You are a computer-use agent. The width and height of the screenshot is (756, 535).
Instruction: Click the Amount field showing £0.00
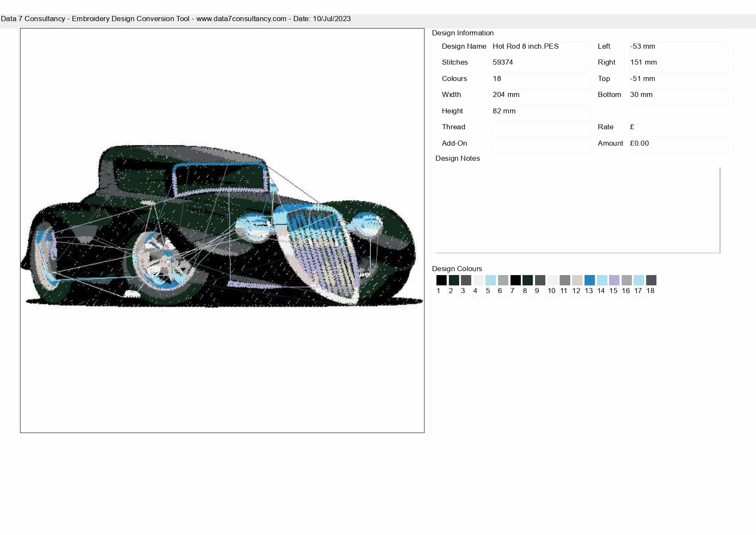pos(678,145)
